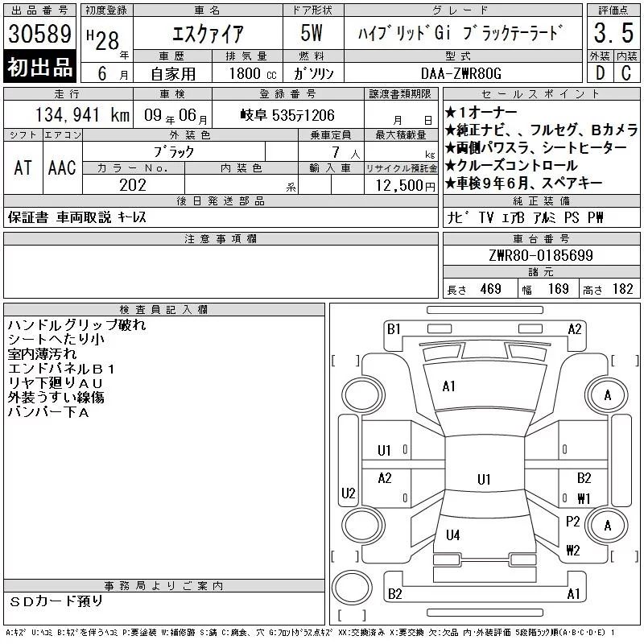Click the overall grade 3.5

coord(613,33)
